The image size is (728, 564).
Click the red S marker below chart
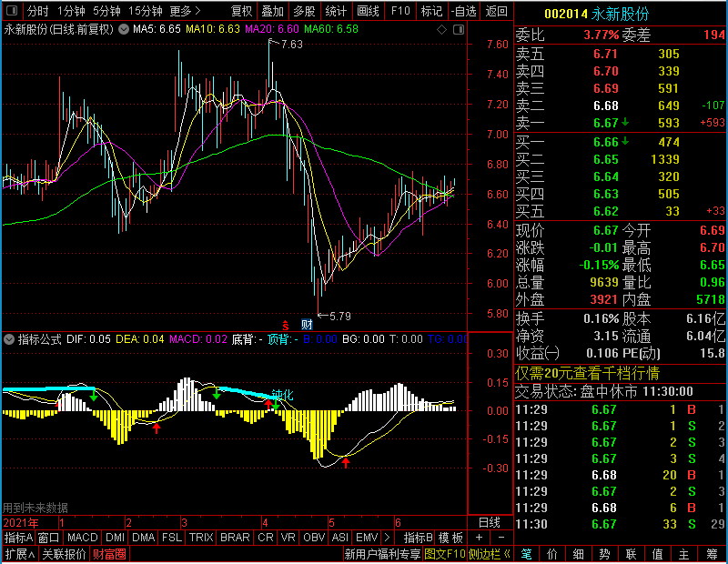[286, 325]
